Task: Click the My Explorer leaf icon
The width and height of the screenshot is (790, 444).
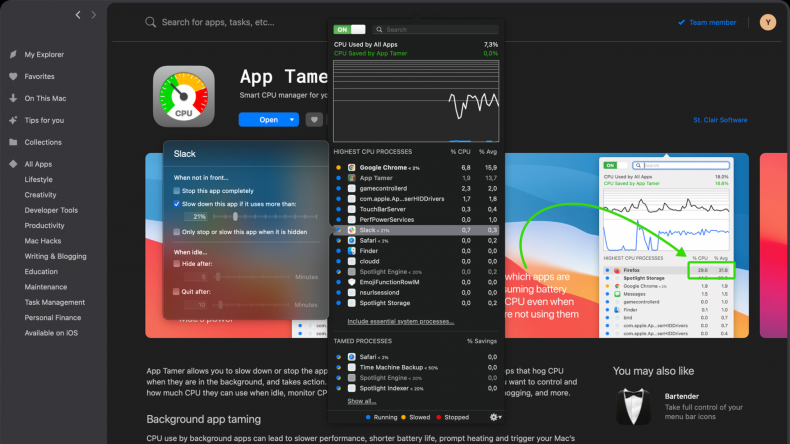Action: [x=13, y=54]
